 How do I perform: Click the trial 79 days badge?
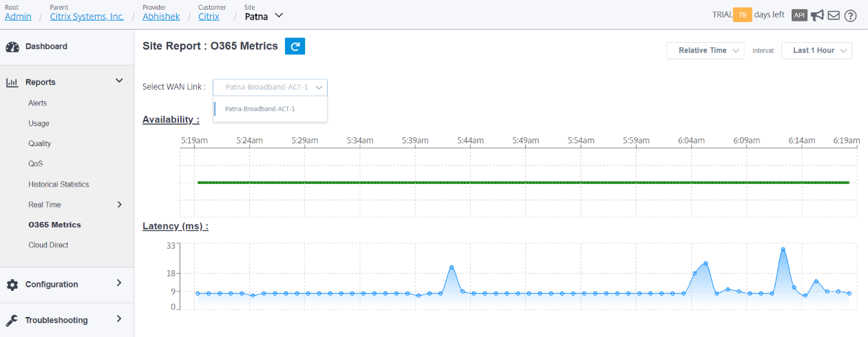tap(742, 15)
